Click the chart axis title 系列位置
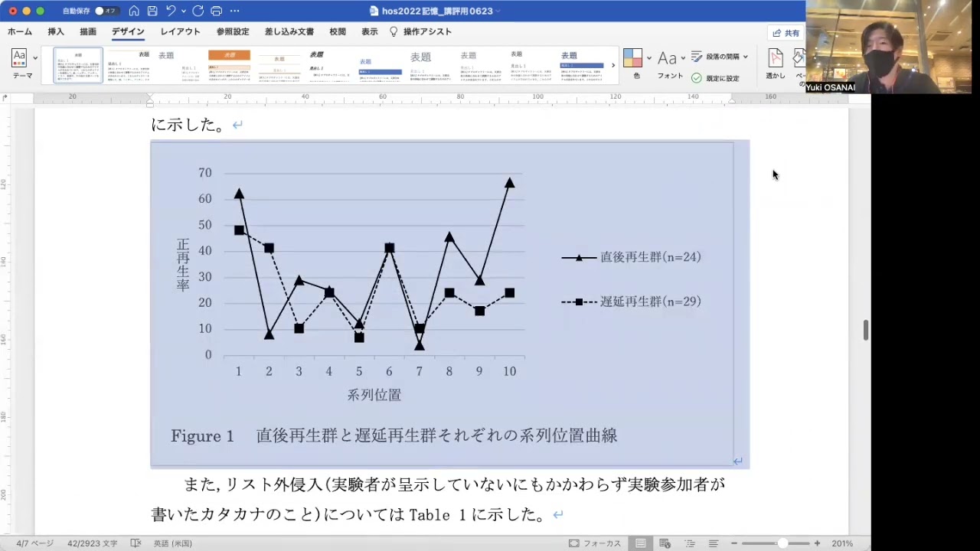The image size is (980, 551). (374, 395)
